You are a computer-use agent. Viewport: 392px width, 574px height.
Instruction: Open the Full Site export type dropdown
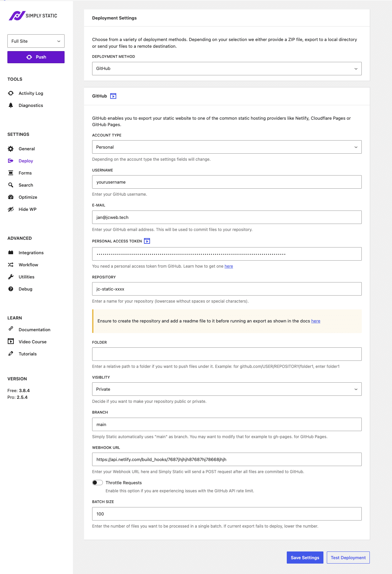click(x=36, y=41)
